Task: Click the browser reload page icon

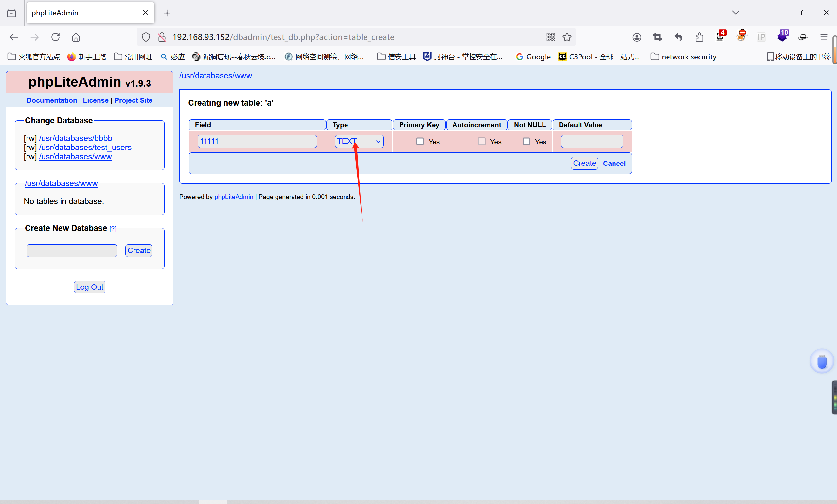Action: coord(55,37)
